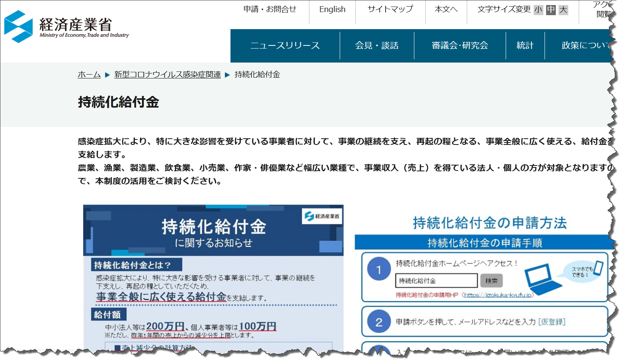This screenshot has height=364, width=625.
Task: Click the METI logo in the header
Action: click(66, 26)
